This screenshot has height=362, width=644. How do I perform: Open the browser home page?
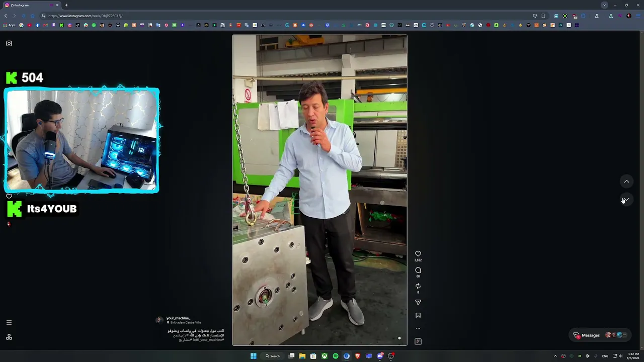(x=32, y=16)
